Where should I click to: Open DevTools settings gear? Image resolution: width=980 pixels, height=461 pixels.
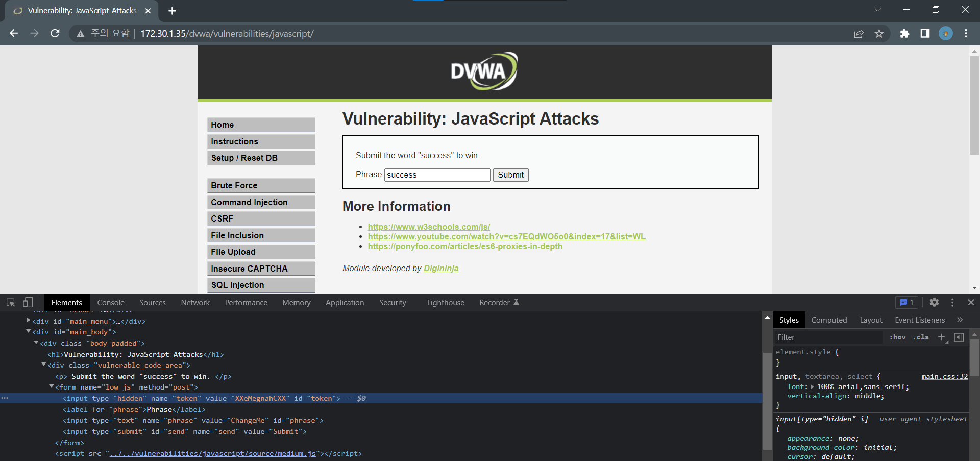(x=934, y=302)
